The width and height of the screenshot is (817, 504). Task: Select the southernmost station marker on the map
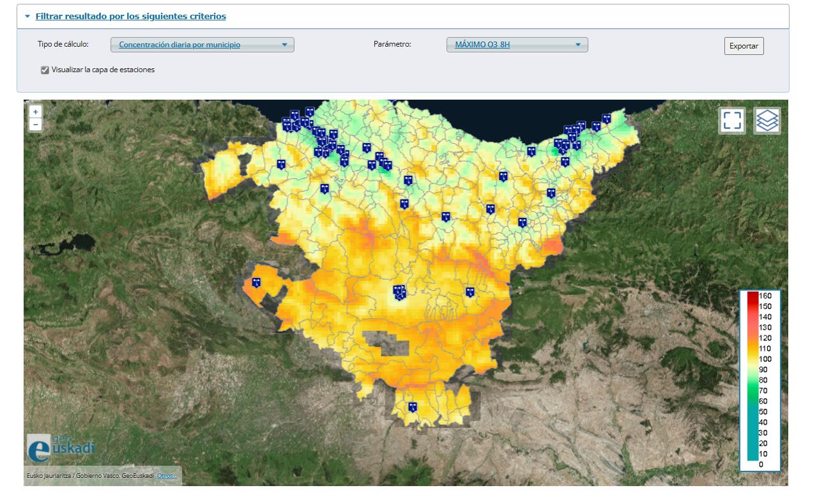pyautogui.click(x=413, y=406)
